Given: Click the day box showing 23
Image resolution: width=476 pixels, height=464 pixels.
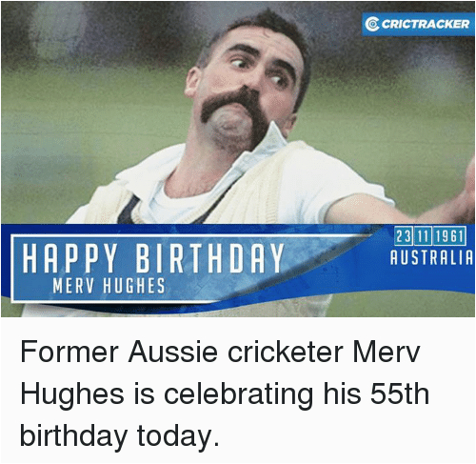Looking at the screenshot, I should [x=404, y=236].
